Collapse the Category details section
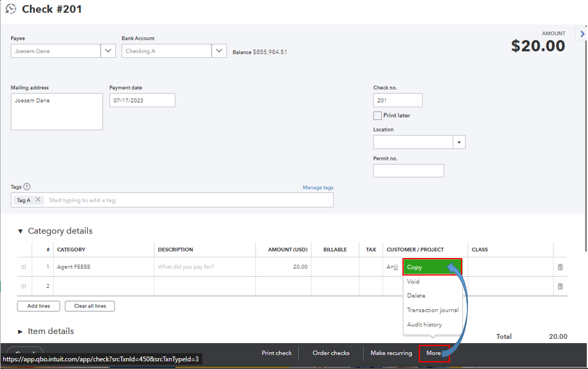Viewport: 588px width, 369px height. [x=20, y=231]
